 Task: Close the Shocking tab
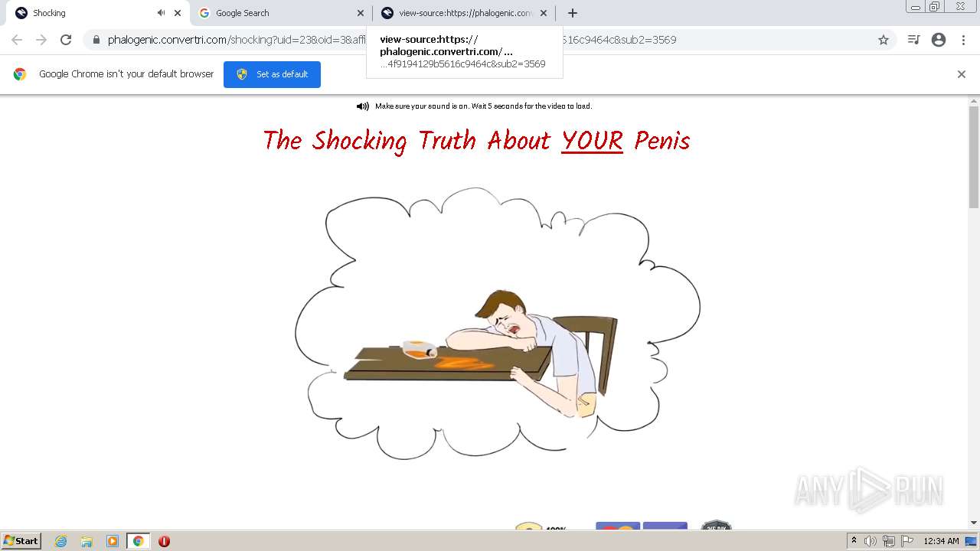click(178, 13)
